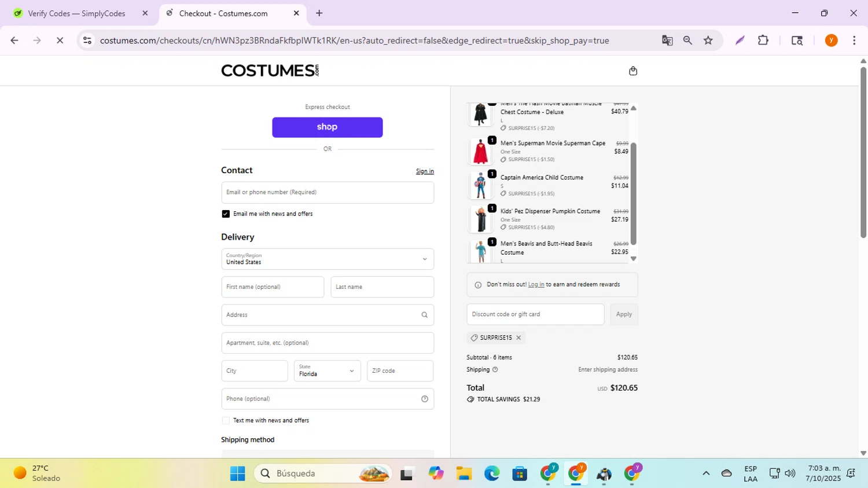Open the cart bag icon

(633, 71)
